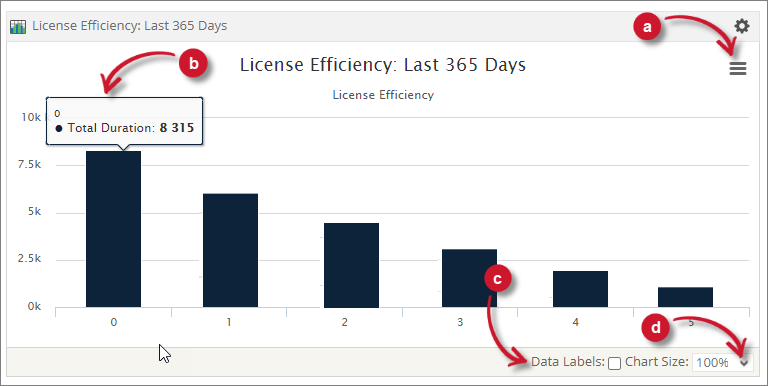
Task: Click the 'License Efficiency' subtitle text
Action: (383, 95)
